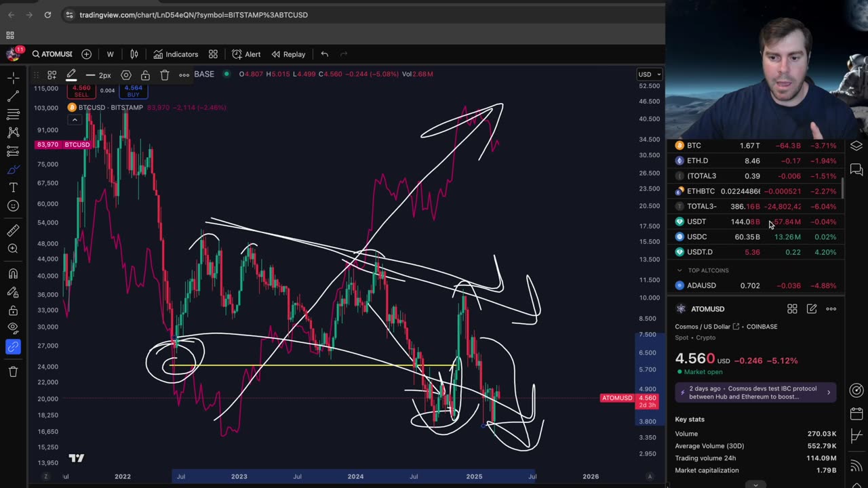868x488 pixels.
Task: Move floating toolbar by its grip handle
Action: click(x=35, y=75)
